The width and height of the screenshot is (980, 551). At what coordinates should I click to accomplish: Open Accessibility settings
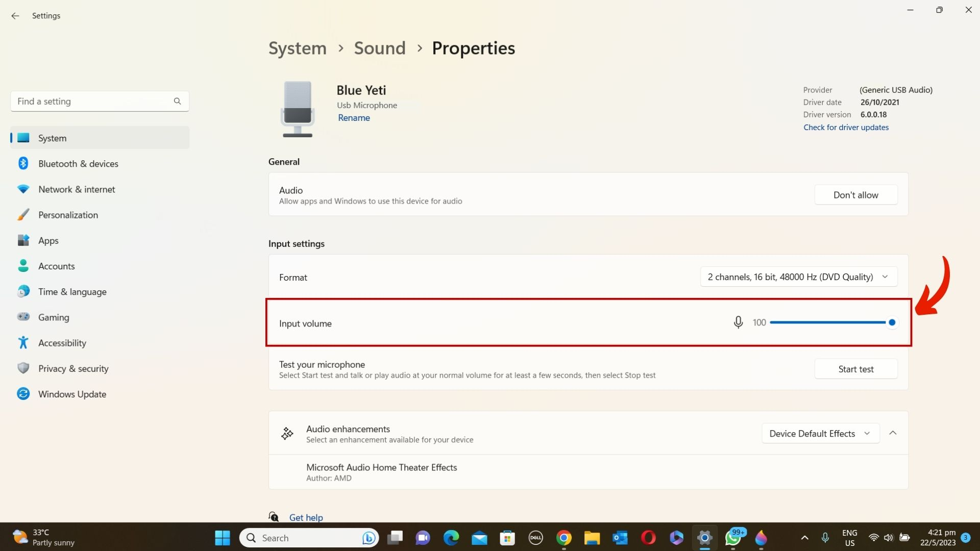point(100,343)
